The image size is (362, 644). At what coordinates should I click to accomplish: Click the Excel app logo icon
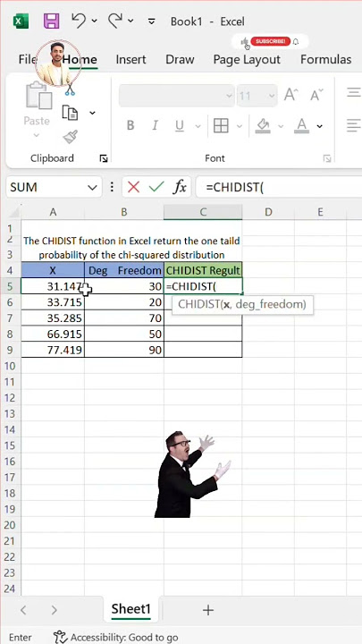click(21, 21)
